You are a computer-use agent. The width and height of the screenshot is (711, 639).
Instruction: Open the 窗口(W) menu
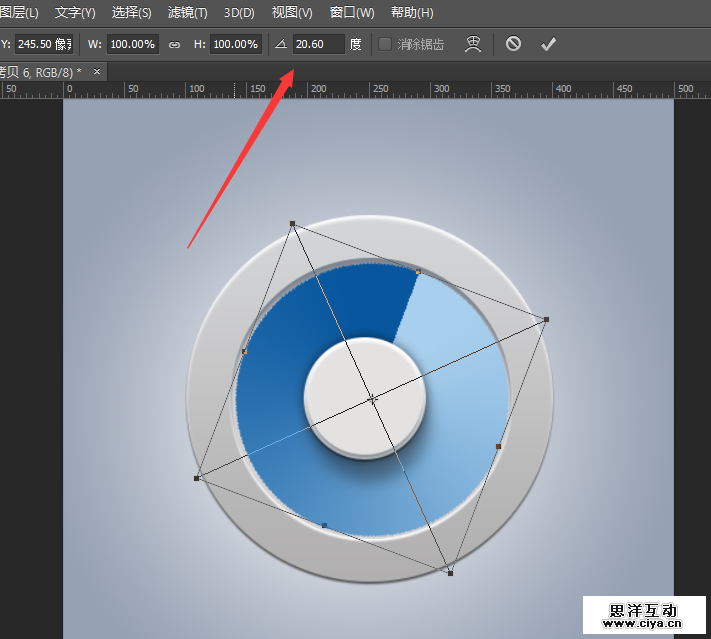pos(352,13)
